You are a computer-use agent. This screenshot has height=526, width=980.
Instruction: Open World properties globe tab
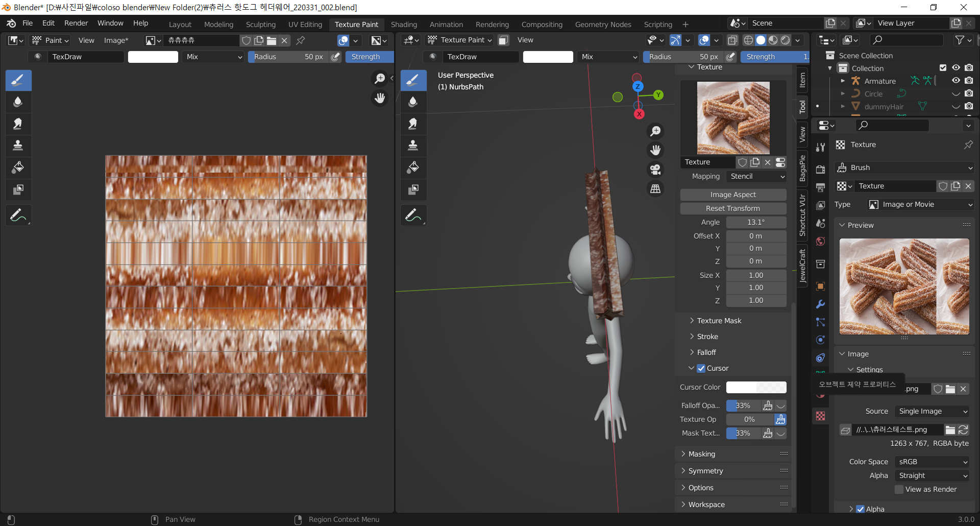[820, 242]
